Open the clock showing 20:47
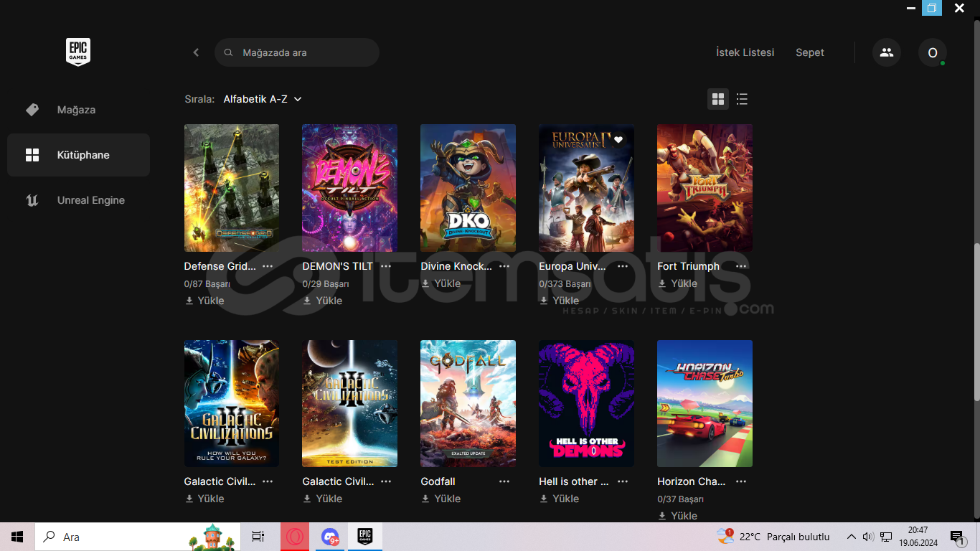This screenshot has height=551, width=980. [918, 537]
